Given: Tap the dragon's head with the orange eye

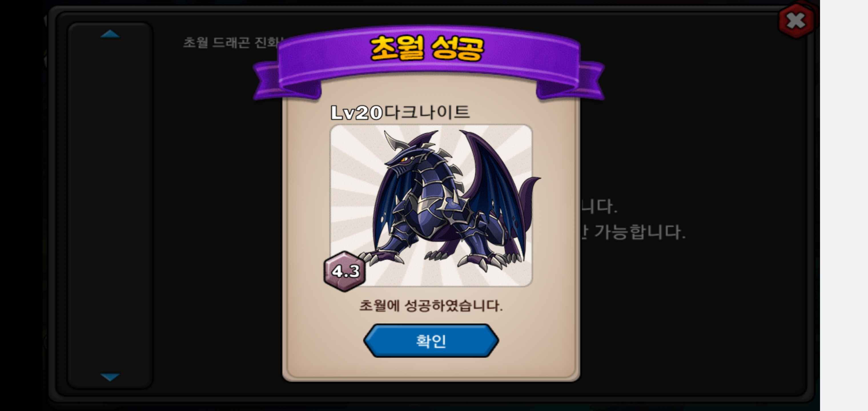Looking at the screenshot, I should pyautogui.click(x=406, y=158).
